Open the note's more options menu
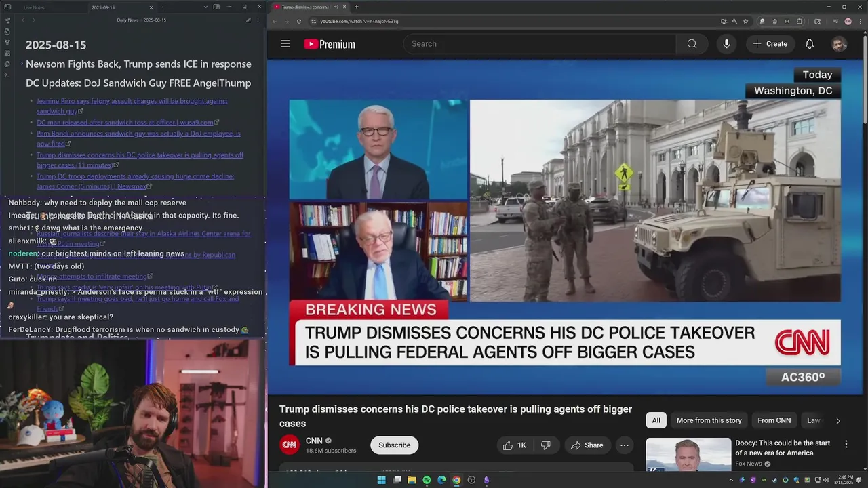Image resolution: width=868 pixels, height=488 pixels. (258, 20)
